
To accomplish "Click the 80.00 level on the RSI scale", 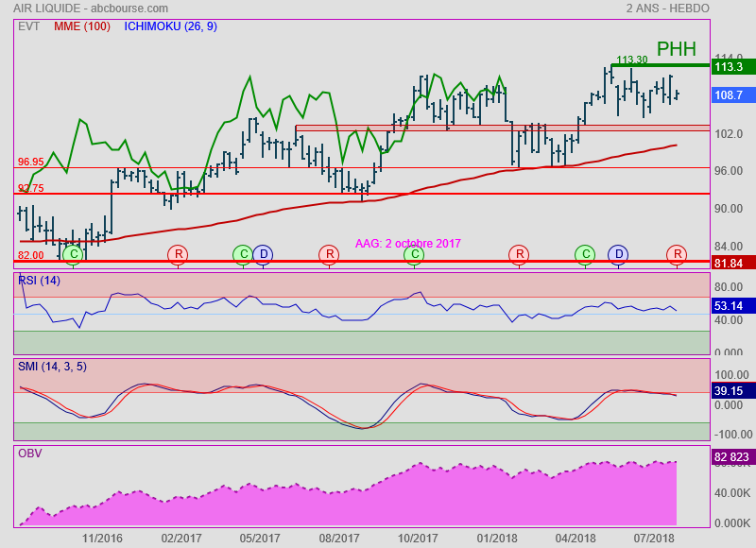I will (729, 287).
